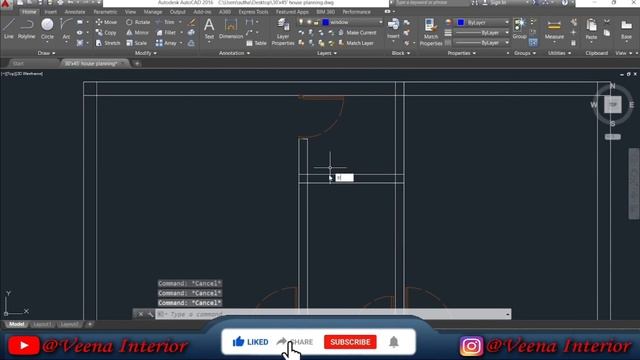Open the AutoCAD application menu logo
This screenshot has width=640, height=360.
coord(5,4)
